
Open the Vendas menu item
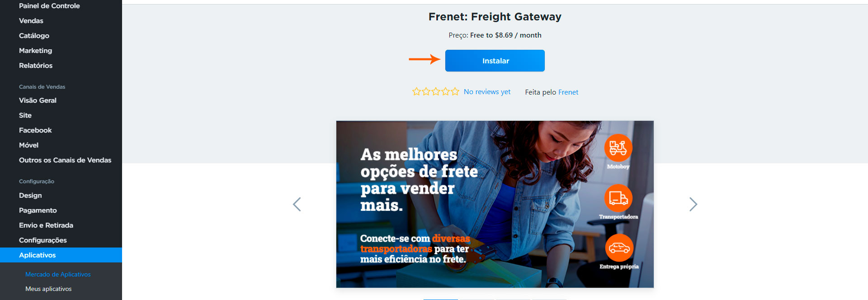(31, 21)
